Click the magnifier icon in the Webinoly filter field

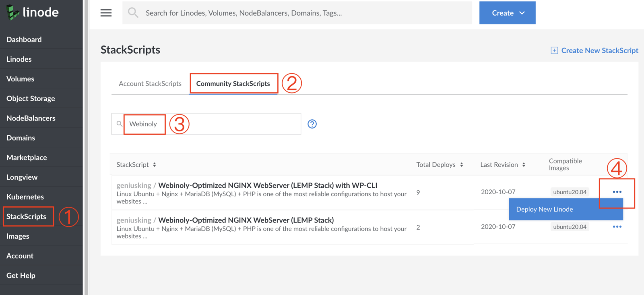point(119,124)
